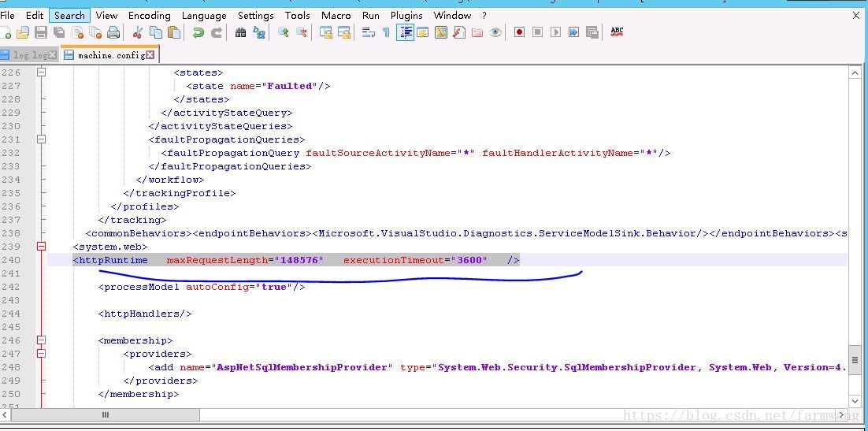The height and width of the screenshot is (431, 868).
Task: Click the Print toolbar icon
Action: coord(113,32)
